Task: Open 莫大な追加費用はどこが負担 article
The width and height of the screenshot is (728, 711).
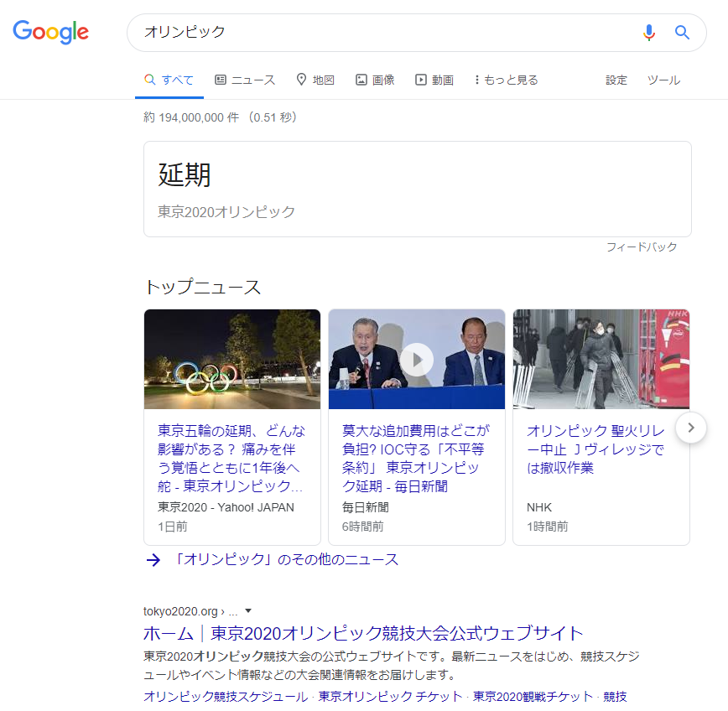Action: tap(415, 458)
